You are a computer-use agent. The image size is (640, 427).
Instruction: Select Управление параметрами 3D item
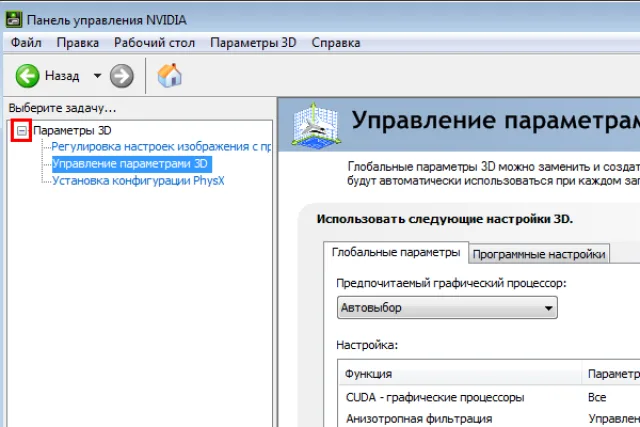coord(131,164)
